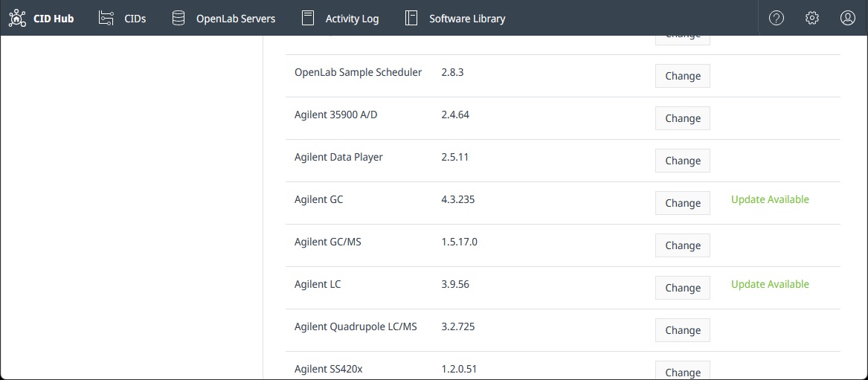Viewport: 868px width, 380px height.
Task: Select Agilent SS420x name
Action: [x=329, y=369]
